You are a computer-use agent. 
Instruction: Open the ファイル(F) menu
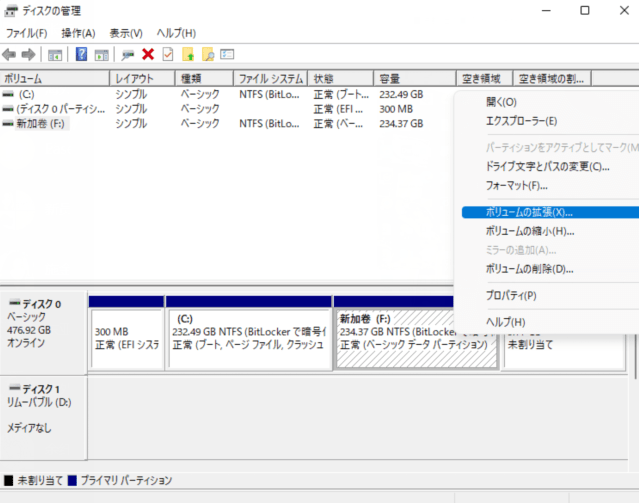tap(26, 33)
